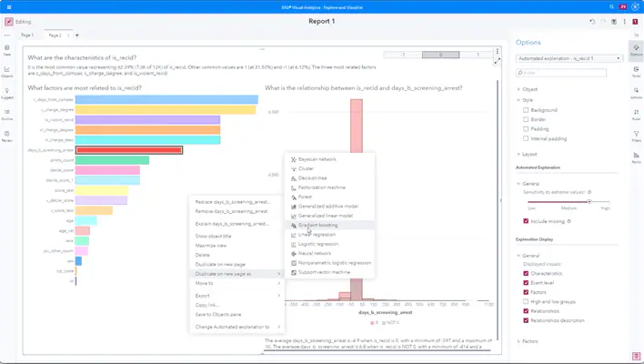The width and height of the screenshot is (644, 364).
Task: Enable the Background style checkbox
Action: (526, 110)
